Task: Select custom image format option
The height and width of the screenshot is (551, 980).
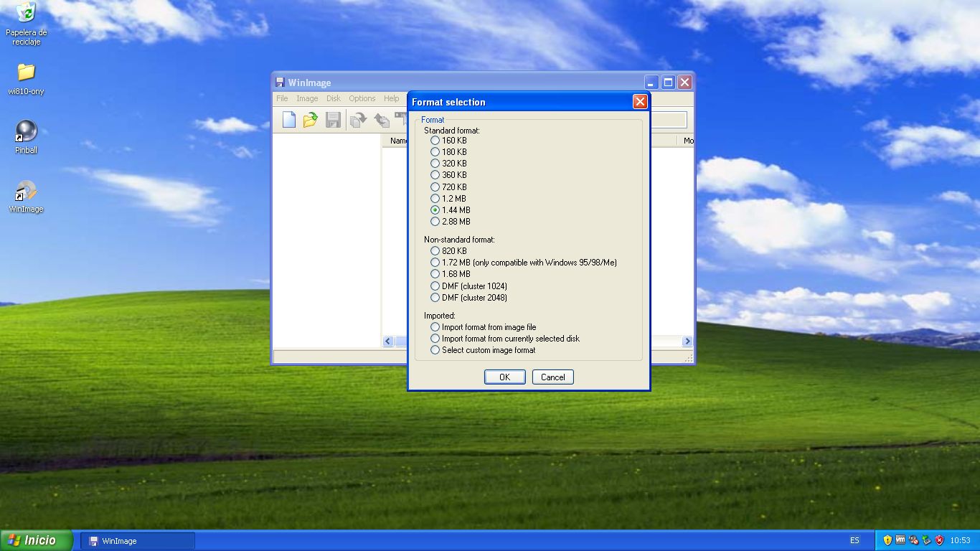Action: (435, 350)
